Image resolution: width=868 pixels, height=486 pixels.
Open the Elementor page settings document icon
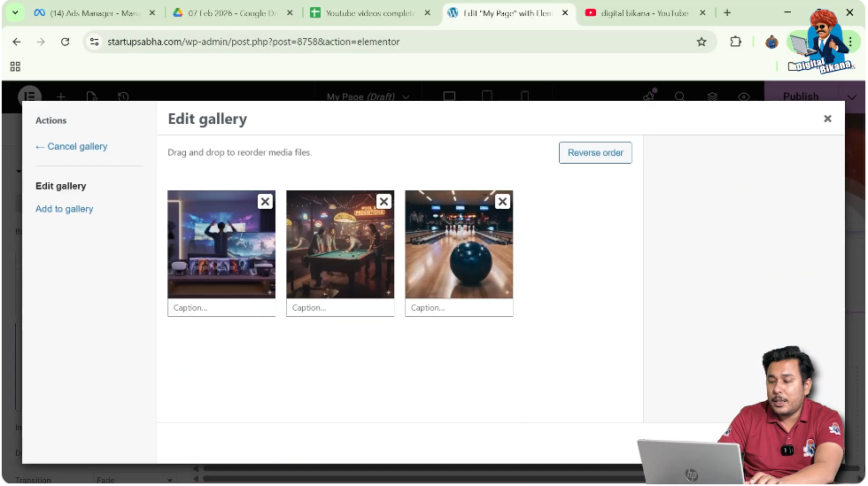coord(92,96)
